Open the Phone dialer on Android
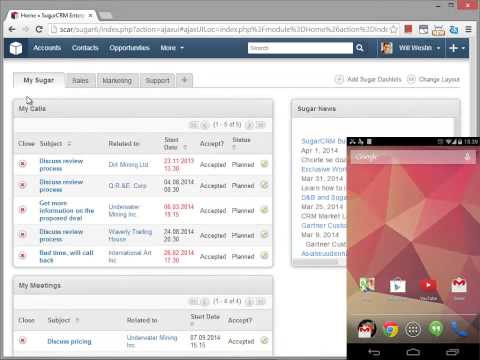480x360 pixels. pos(459,329)
